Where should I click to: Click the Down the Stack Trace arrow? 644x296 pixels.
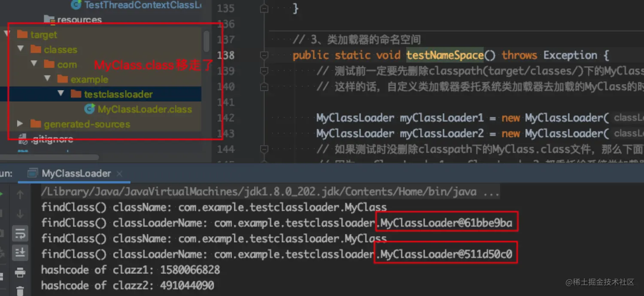tap(20, 214)
